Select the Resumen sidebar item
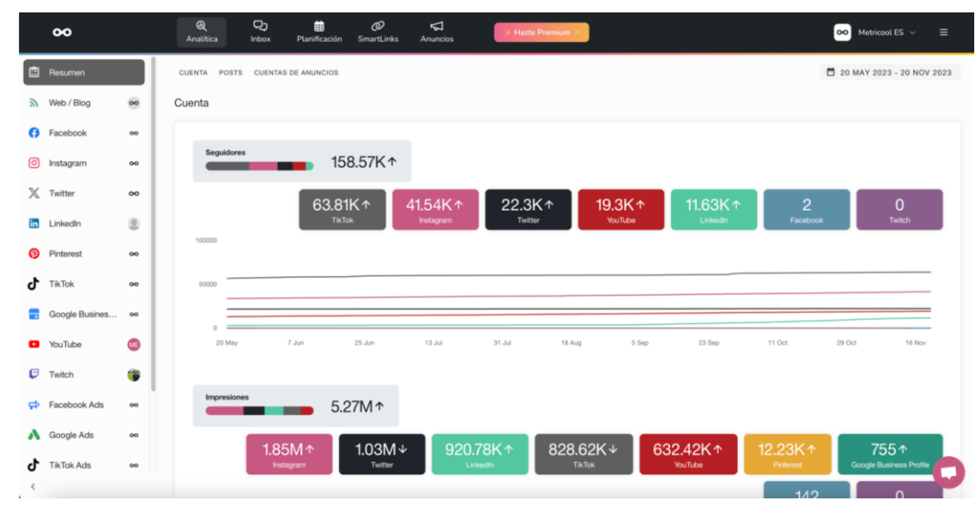This screenshot has width=980, height=505. click(x=84, y=73)
